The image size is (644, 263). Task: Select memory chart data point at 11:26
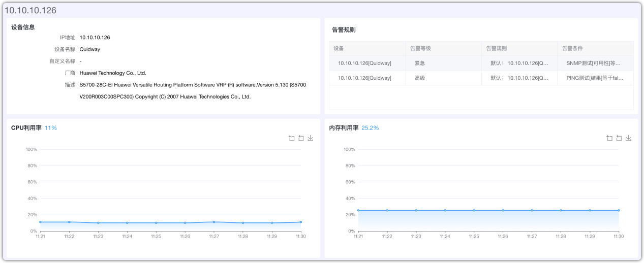click(503, 210)
